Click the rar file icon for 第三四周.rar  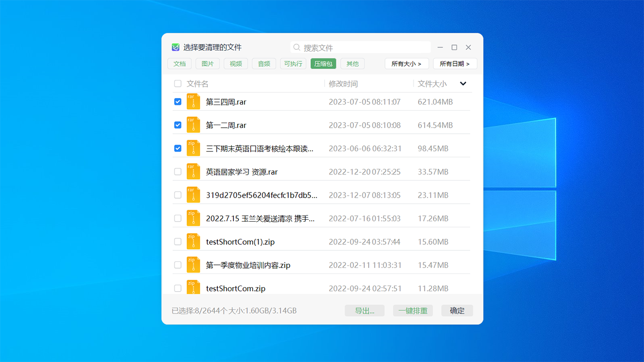[x=193, y=101]
